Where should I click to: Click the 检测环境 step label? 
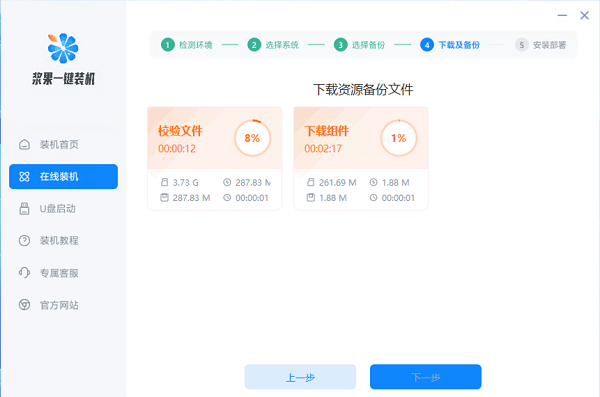click(196, 45)
